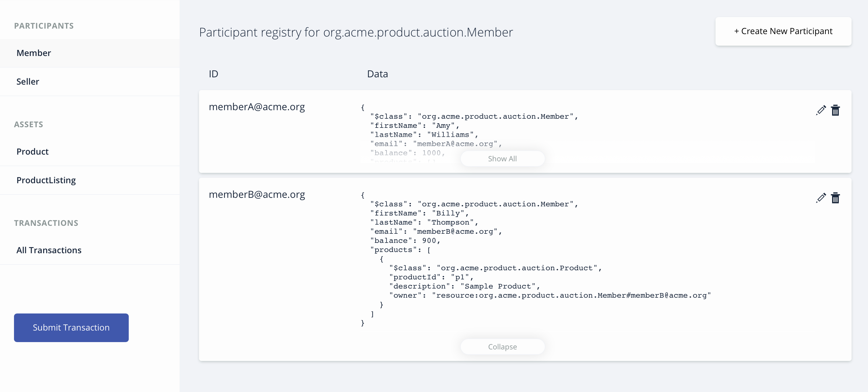The height and width of the screenshot is (392, 868).
Task: Delete memberB@acme.org using trash icon
Action: [x=835, y=198]
